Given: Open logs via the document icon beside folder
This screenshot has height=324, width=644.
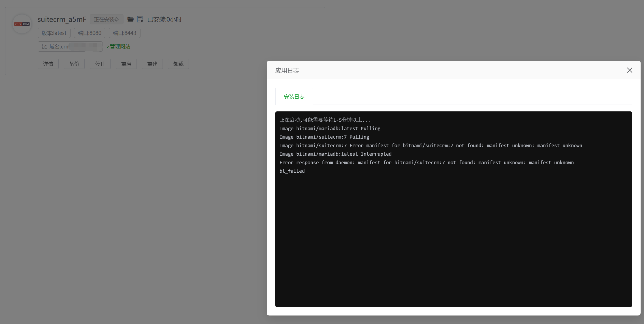Looking at the screenshot, I should tap(140, 19).
